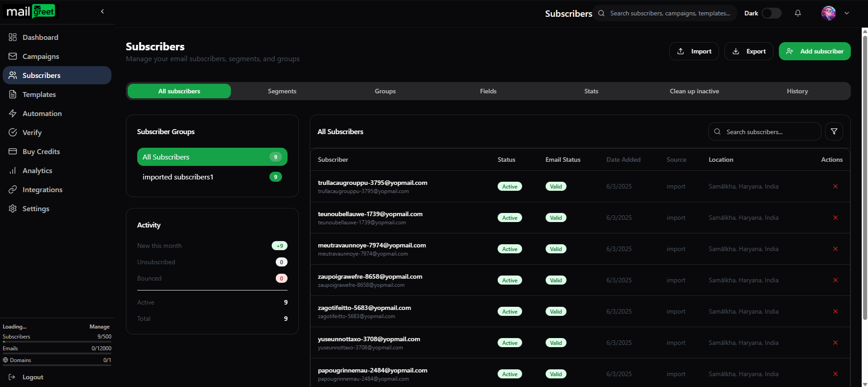Image resolution: width=868 pixels, height=387 pixels.
Task: Click the Export button
Action: pos(749,51)
